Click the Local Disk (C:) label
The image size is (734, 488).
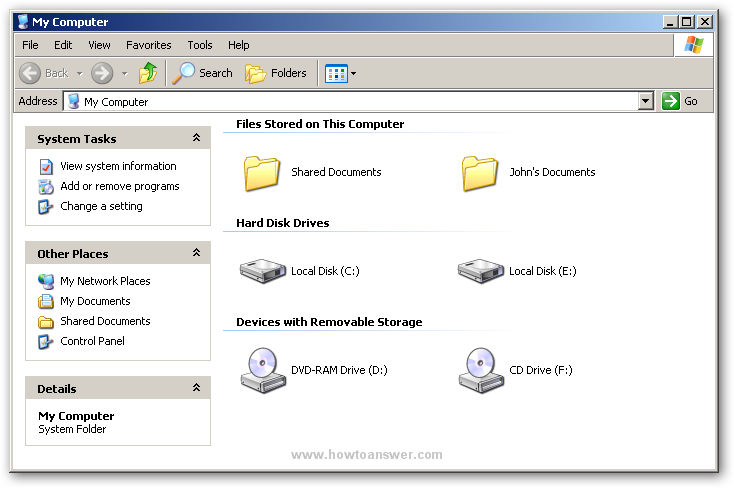click(325, 271)
